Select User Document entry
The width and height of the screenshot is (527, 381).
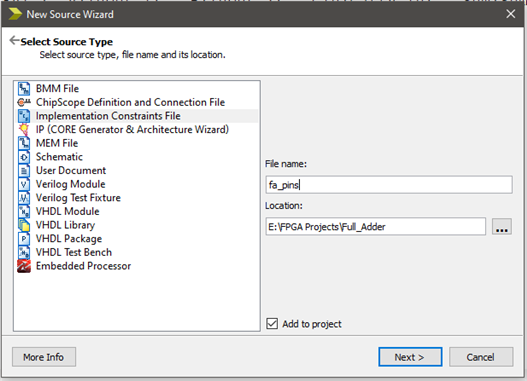click(x=71, y=171)
